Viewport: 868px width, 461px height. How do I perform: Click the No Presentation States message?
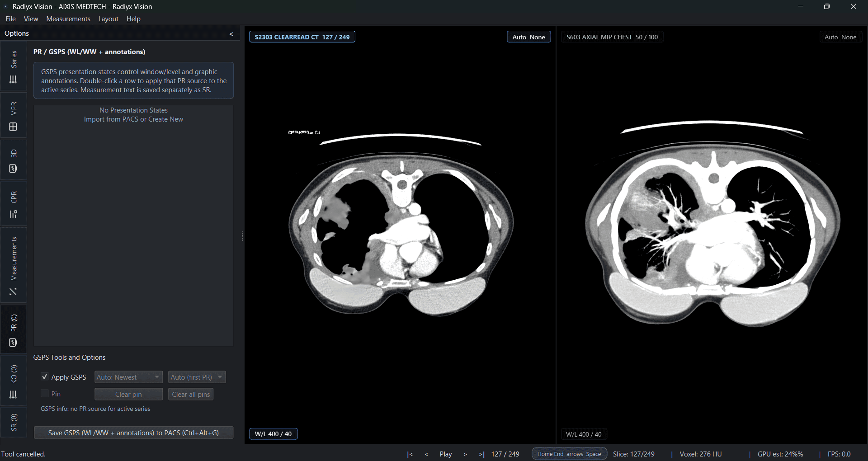pyautogui.click(x=133, y=110)
